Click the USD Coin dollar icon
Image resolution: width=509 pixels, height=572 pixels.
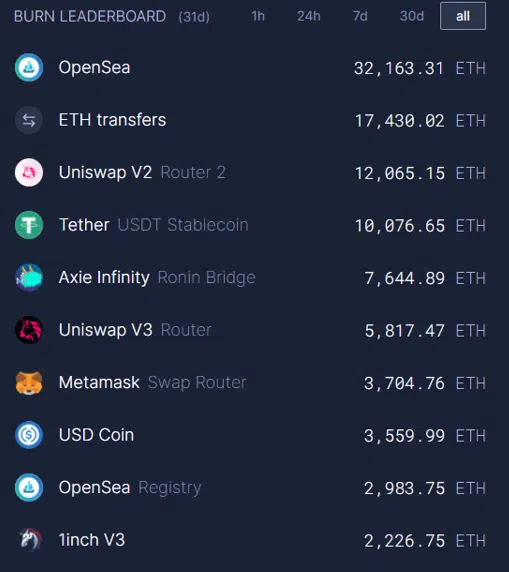coord(29,435)
